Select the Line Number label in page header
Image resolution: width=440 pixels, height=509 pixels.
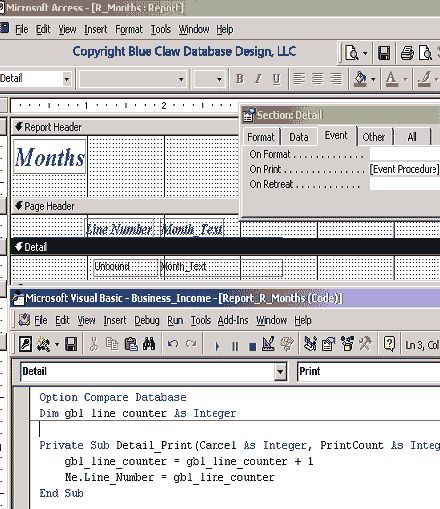point(120,229)
